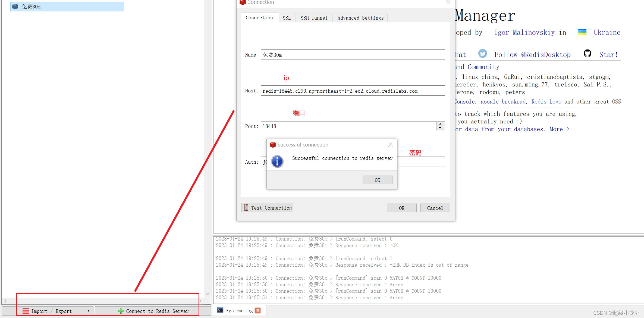Click the Port spinner down arrow
The height and width of the screenshot is (318, 644).
coord(440,128)
